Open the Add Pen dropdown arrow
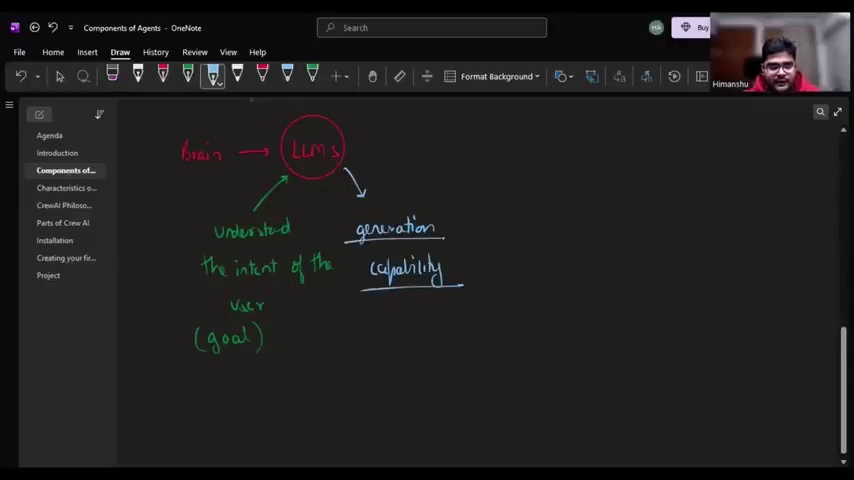854x480 pixels. click(346, 77)
